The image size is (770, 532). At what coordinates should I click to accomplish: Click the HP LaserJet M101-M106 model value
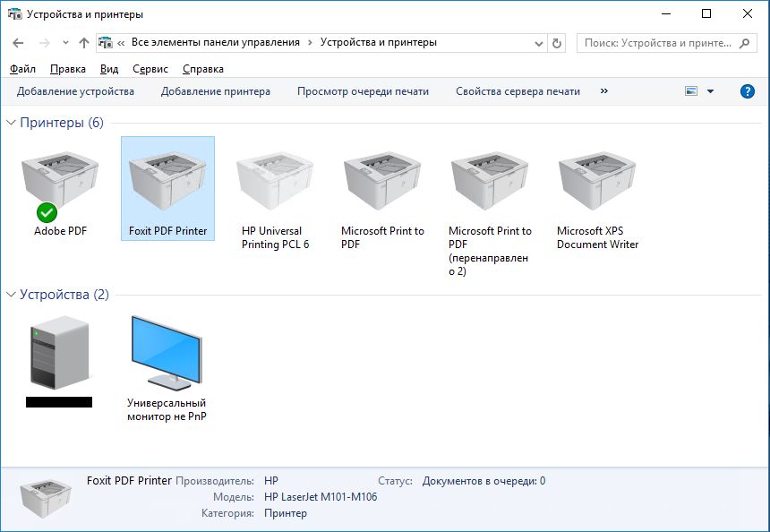321,497
